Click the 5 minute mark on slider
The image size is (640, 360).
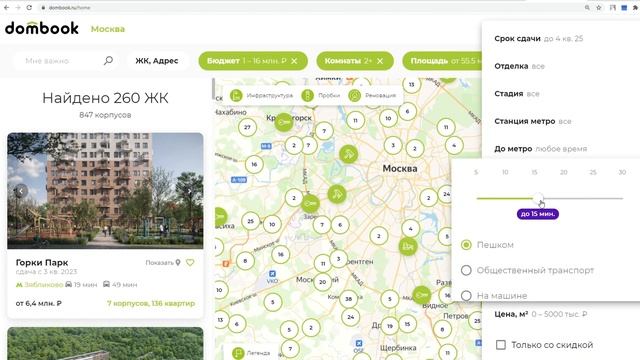476,172
